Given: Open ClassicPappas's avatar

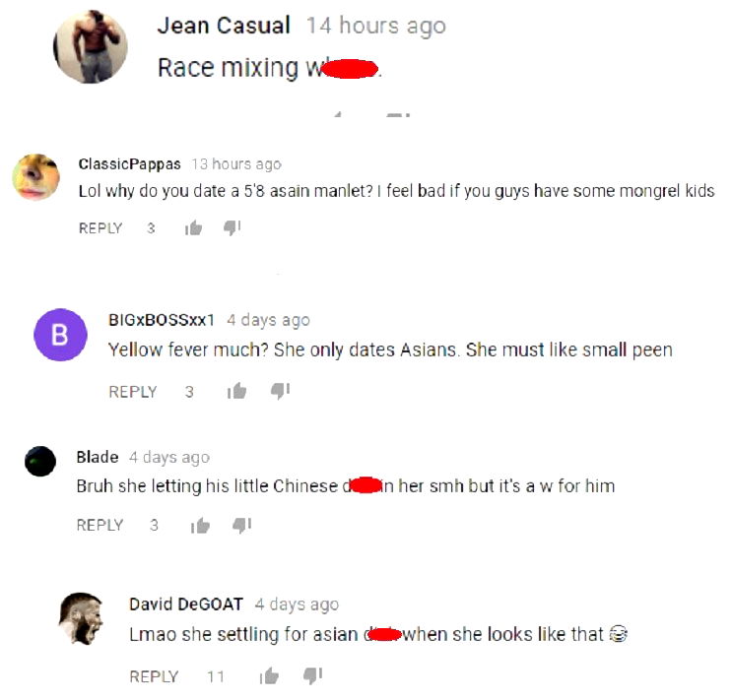Looking at the screenshot, I should pyautogui.click(x=35, y=177).
